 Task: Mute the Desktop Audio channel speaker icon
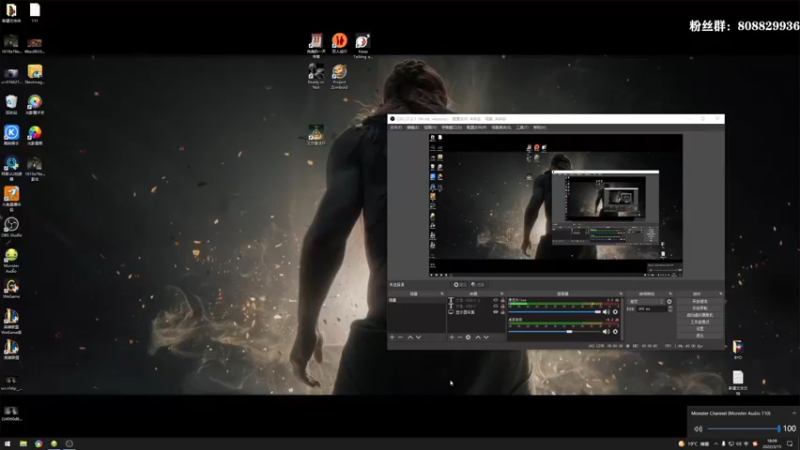tap(606, 332)
